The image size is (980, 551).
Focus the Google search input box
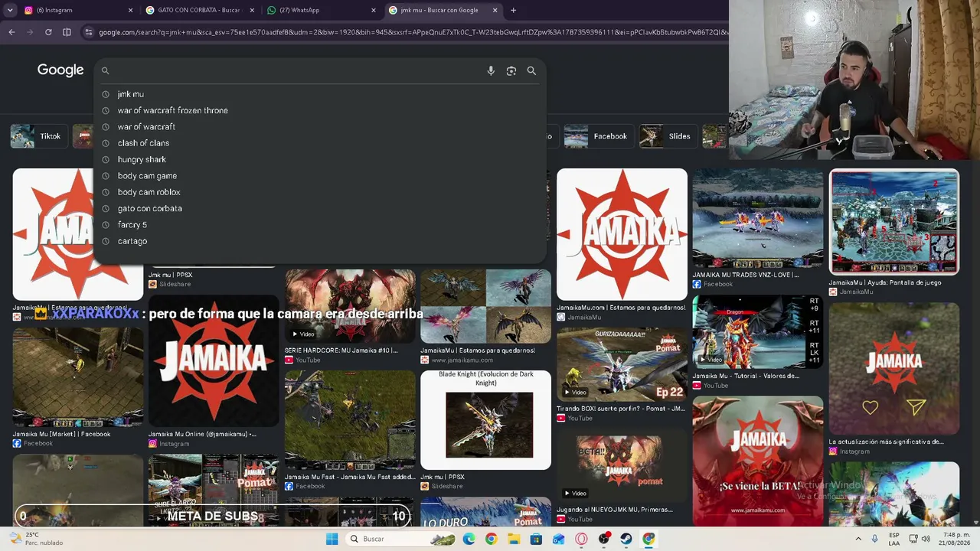pyautogui.click(x=295, y=70)
